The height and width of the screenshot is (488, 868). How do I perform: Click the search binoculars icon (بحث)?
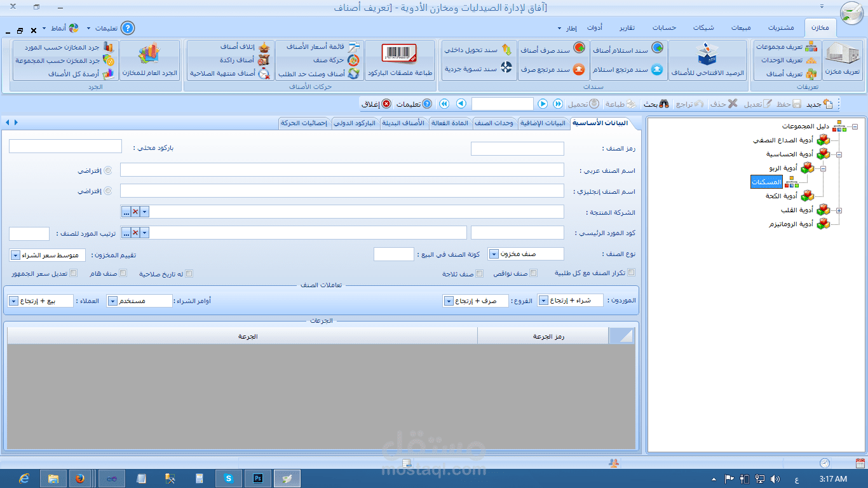pyautogui.click(x=665, y=104)
